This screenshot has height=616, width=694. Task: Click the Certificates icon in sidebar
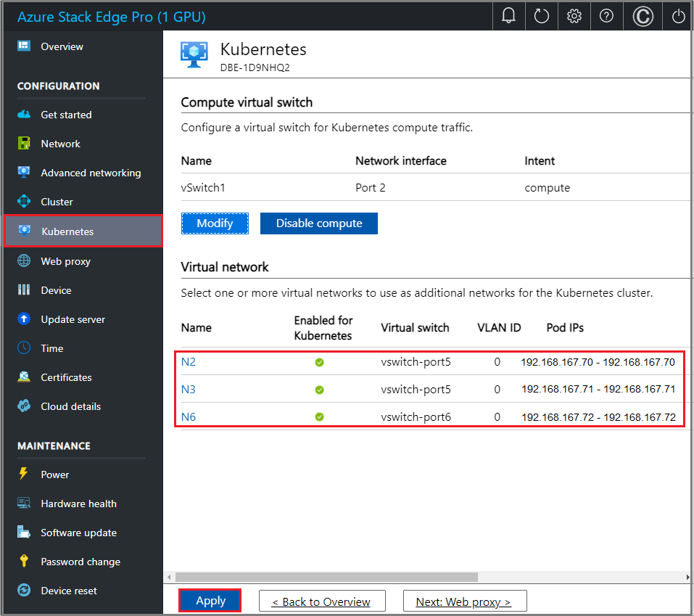tap(24, 377)
